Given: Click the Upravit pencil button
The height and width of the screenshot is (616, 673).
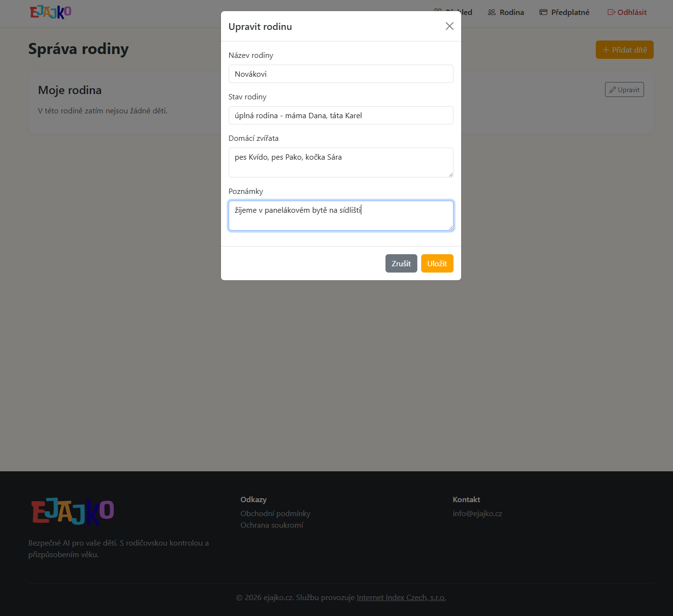Looking at the screenshot, I should tap(624, 90).
